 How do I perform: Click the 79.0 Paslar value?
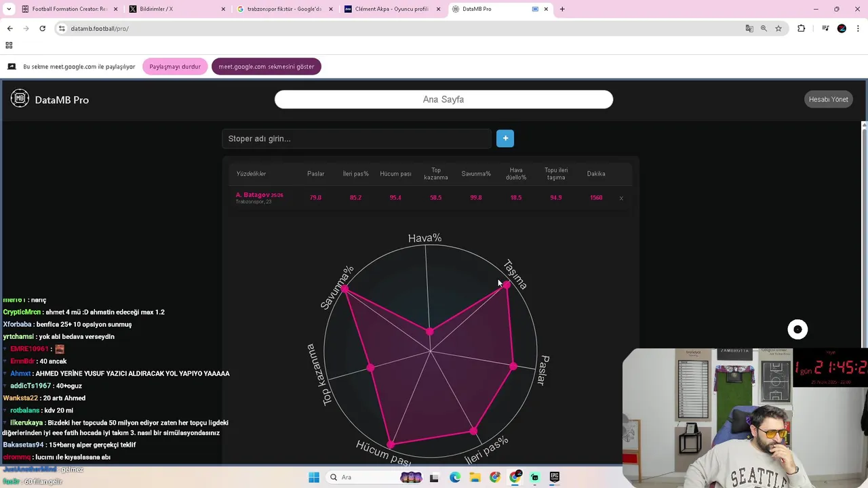pyautogui.click(x=315, y=198)
